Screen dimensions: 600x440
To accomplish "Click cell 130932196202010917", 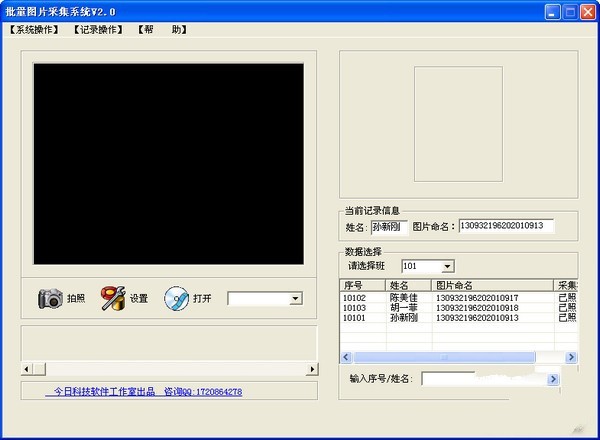I will tap(477, 298).
